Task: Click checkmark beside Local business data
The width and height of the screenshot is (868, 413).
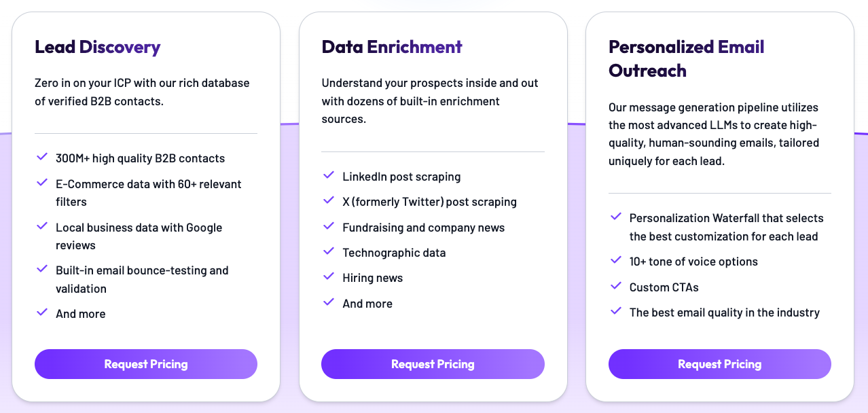Action: tap(42, 227)
